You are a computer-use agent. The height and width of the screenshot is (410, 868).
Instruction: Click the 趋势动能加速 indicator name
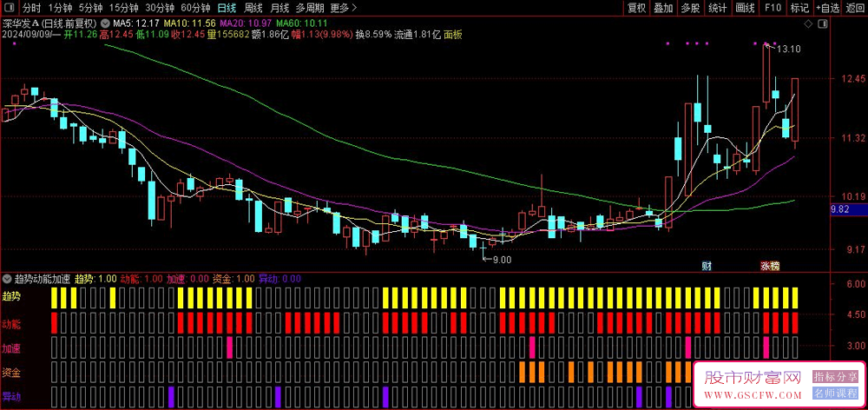(42, 278)
